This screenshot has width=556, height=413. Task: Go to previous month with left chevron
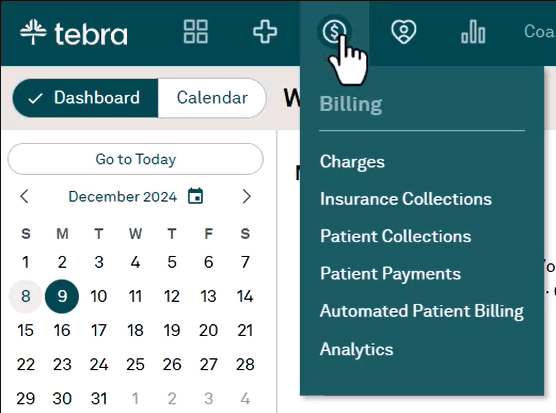(x=24, y=196)
